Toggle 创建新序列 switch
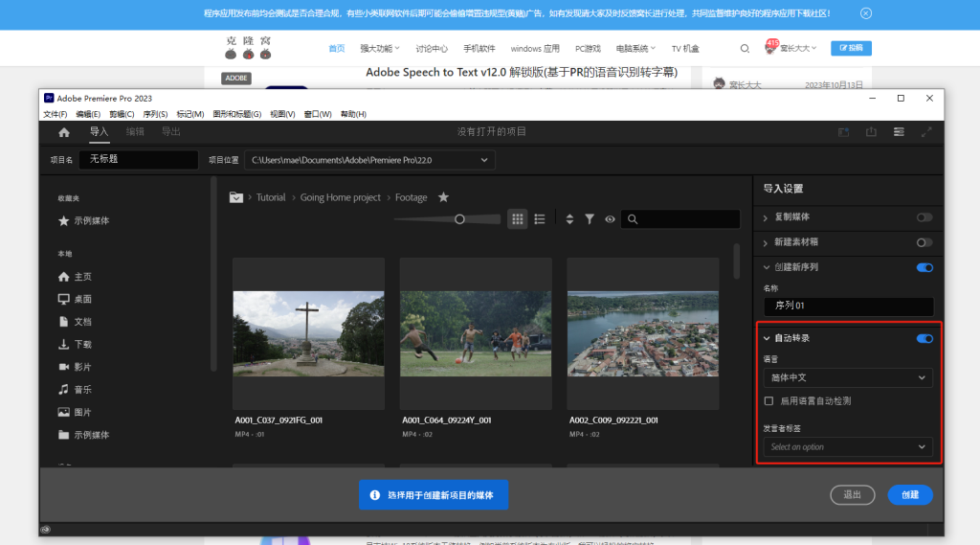Viewport: 980px width, 545px height. point(924,267)
